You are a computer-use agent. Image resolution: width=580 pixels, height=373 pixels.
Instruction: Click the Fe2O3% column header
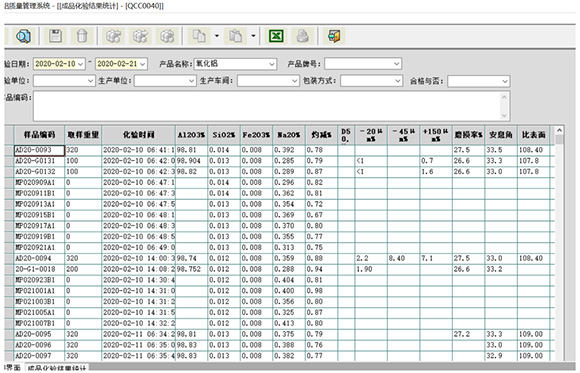[256, 135]
